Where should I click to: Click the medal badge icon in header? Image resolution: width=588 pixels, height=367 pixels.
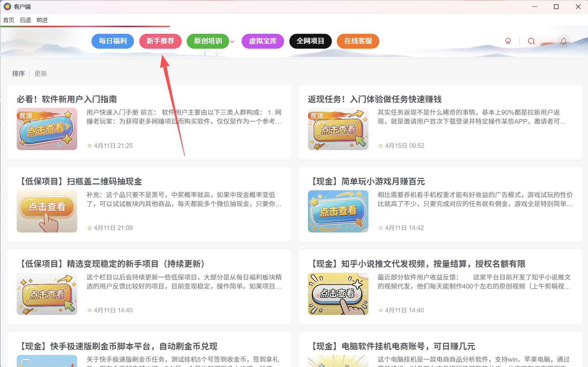(508, 41)
